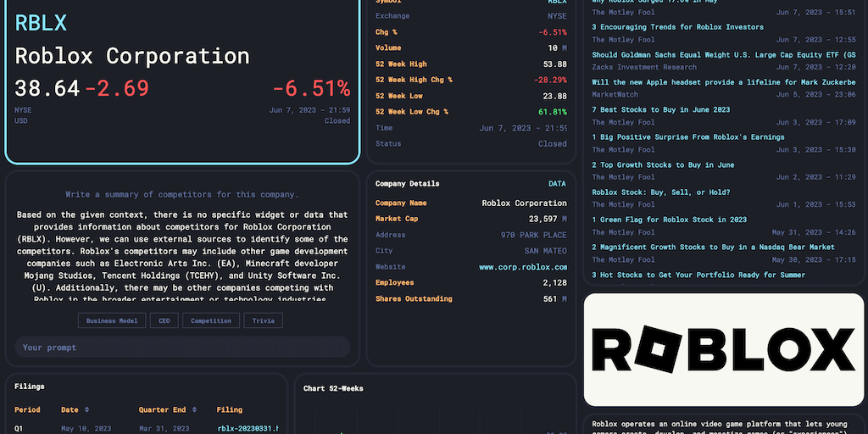
Task: Click the 52 Week High value 53.88
Action: pos(554,64)
